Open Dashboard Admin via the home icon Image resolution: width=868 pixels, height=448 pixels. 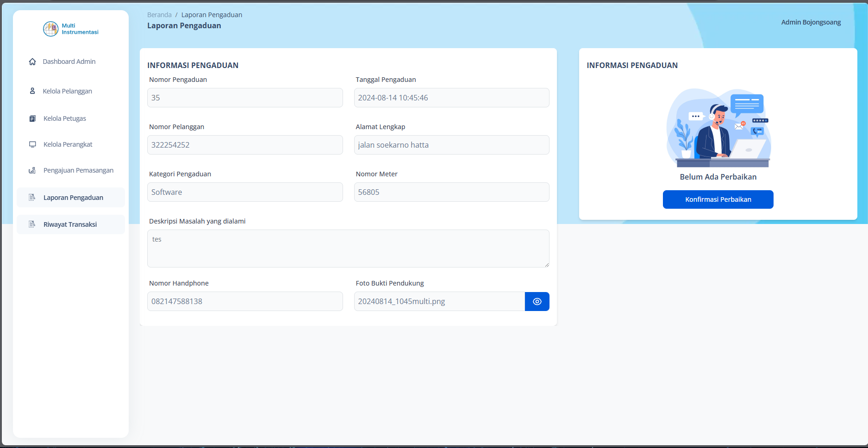pyautogui.click(x=32, y=61)
